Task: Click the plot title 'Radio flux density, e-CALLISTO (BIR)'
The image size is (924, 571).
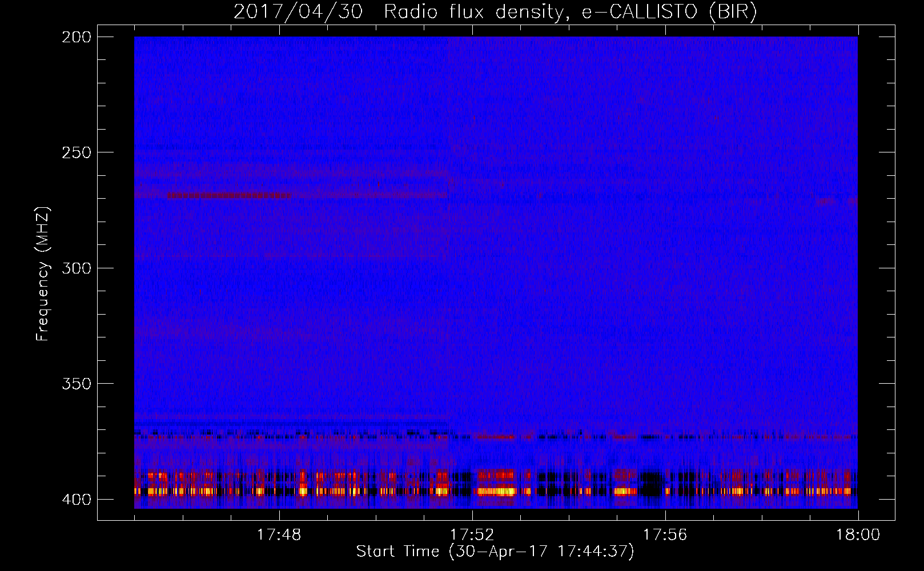Action: click(570, 12)
